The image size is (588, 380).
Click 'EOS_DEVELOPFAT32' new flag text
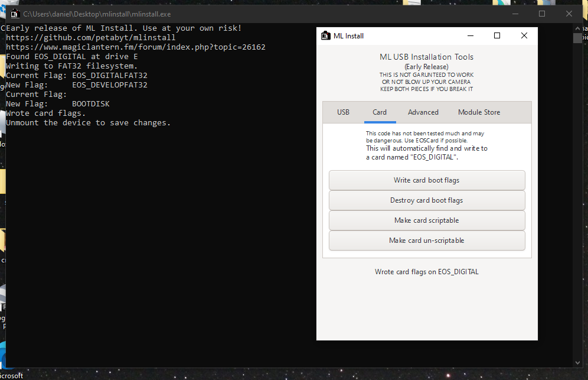point(110,85)
